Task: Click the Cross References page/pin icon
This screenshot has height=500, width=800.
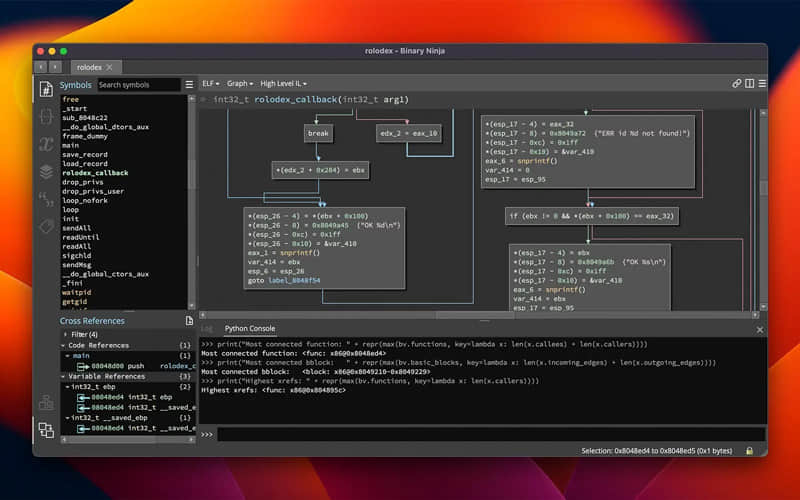Action: point(189,321)
